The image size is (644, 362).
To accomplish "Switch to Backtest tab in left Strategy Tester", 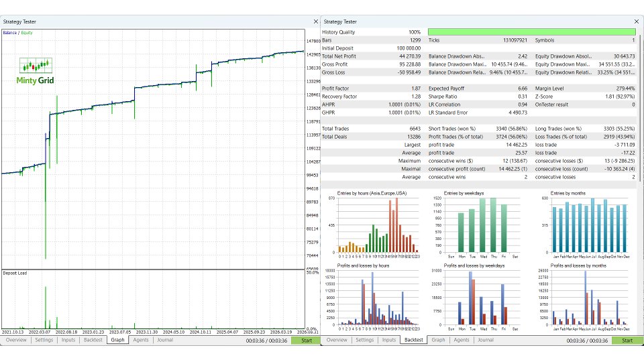I will click(x=93, y=340).
